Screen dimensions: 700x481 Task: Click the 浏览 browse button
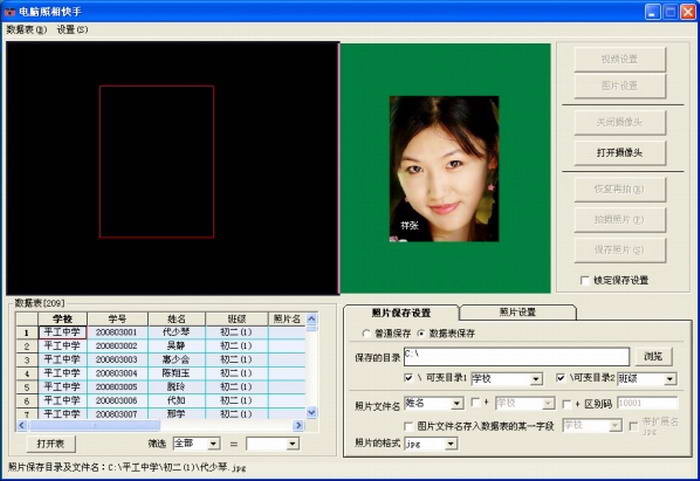click(x=652, y=356)
